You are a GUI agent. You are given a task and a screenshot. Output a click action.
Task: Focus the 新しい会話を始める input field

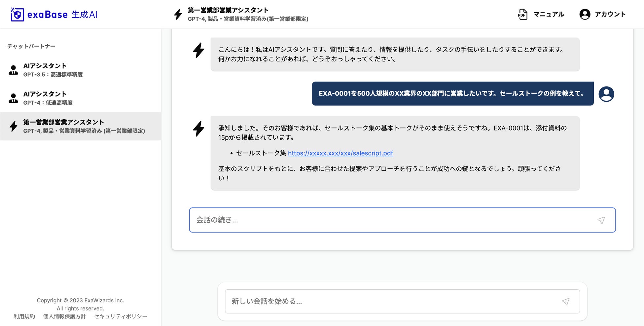point(393,302)
